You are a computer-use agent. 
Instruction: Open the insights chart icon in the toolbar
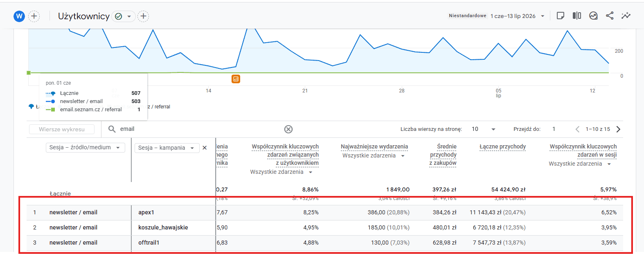pos(593,16)
